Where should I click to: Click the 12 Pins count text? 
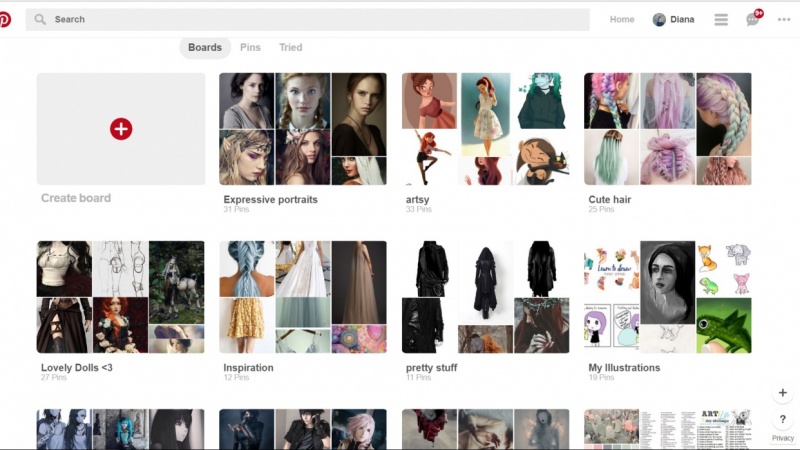point(236,378)
